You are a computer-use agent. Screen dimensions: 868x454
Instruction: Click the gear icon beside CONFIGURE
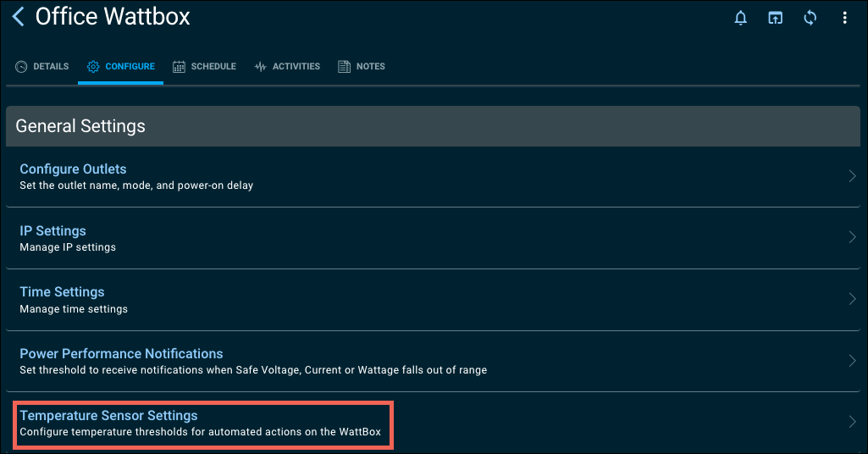[93, 66]
